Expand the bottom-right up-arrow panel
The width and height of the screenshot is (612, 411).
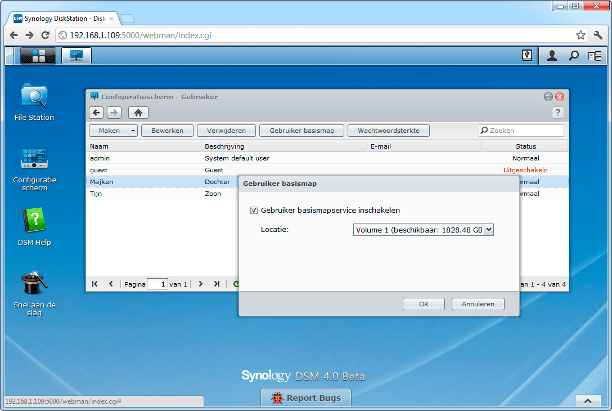[588, 401]
